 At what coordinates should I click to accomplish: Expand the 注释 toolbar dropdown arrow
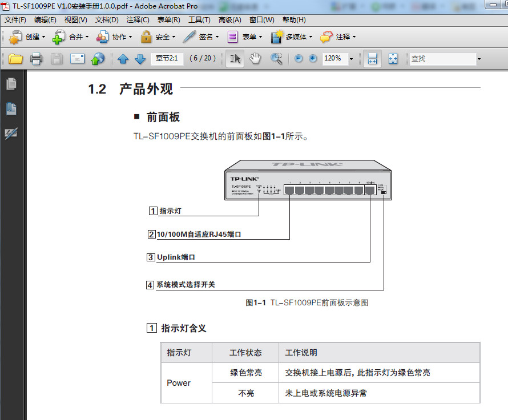pos(354,37)
